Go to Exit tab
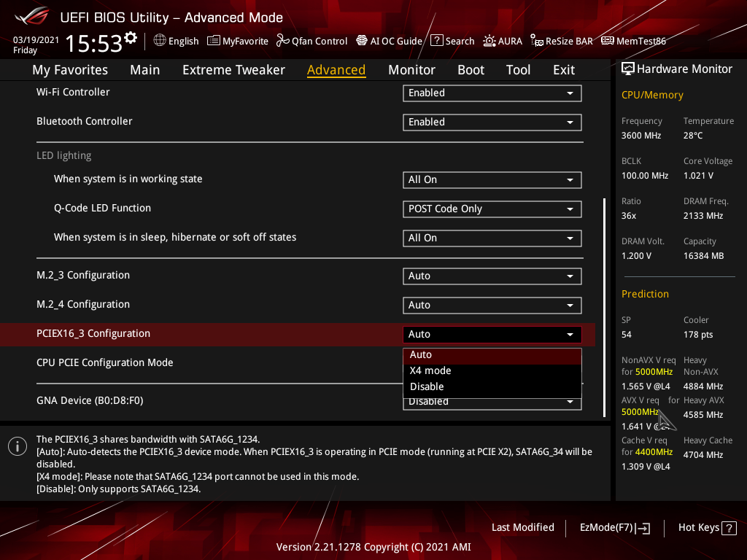This screenshot has height=560, width=747. point(564,70)
